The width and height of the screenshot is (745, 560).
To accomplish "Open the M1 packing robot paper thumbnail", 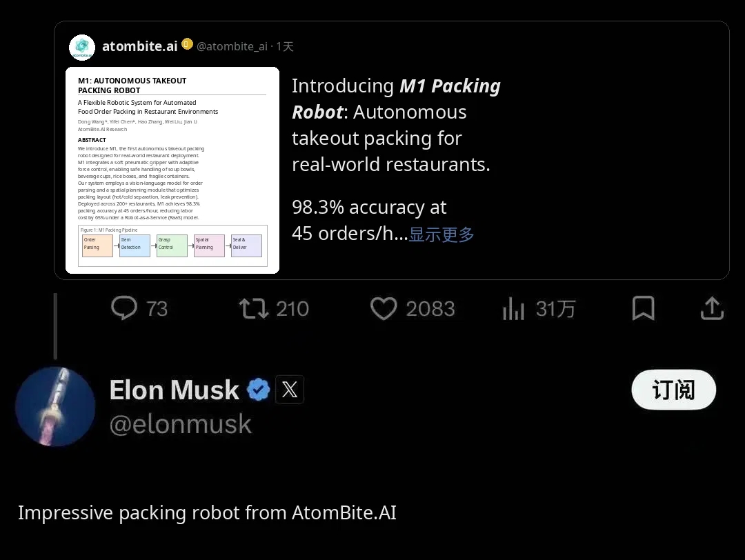I will click(x=172, y=170).
